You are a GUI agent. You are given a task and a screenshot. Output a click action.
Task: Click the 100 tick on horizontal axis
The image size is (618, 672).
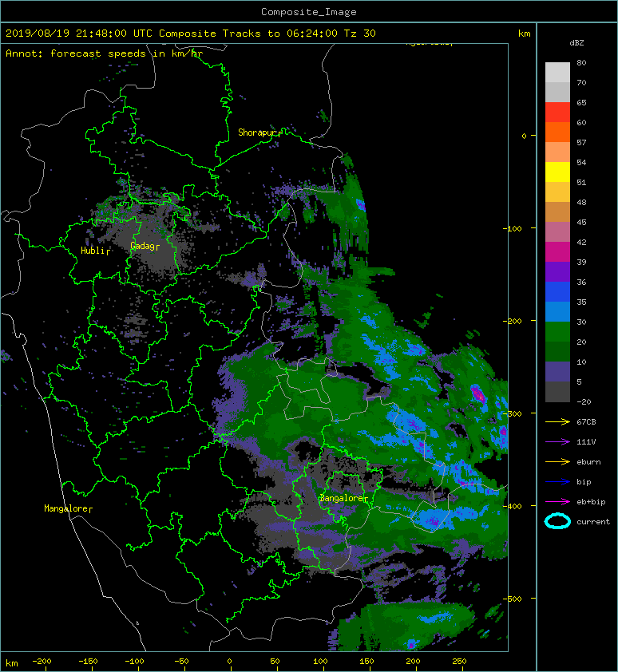[x=320, y=662]
